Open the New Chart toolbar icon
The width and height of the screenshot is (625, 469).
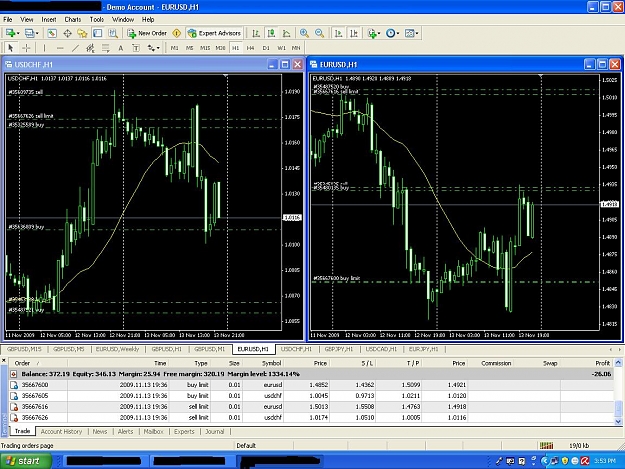[12, 33]
